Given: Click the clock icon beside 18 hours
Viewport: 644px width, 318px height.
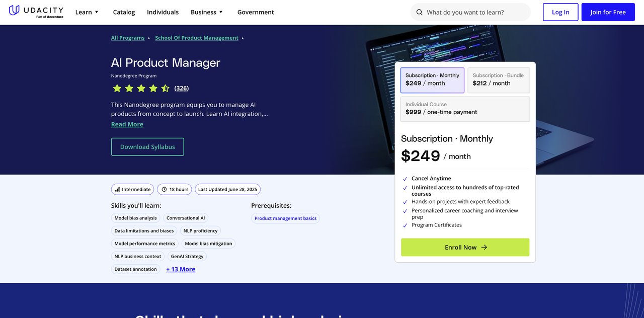Looking at the screenshot, I should point(163,190).
